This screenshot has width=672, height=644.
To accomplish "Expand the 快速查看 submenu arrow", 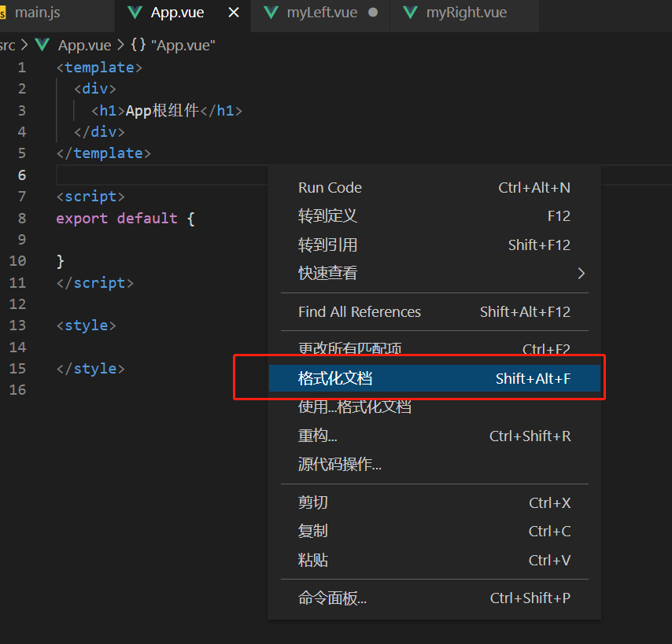I will 581,273.
